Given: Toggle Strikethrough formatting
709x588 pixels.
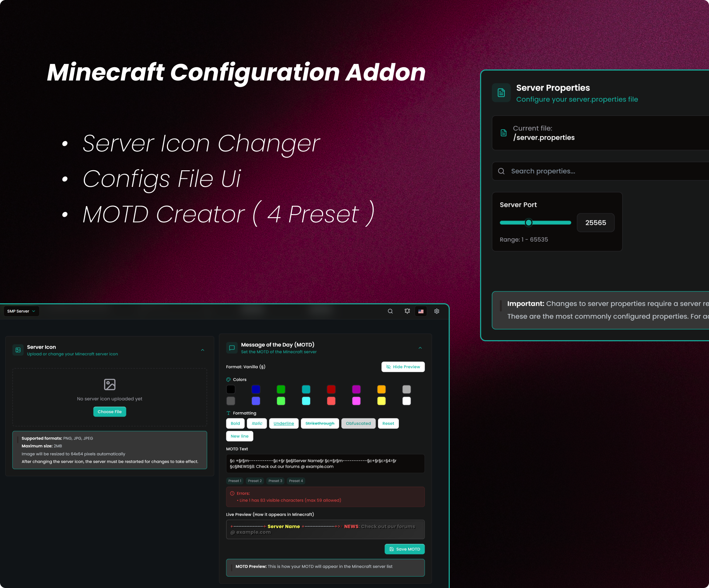Looking at the screenshot, I should [320, 423].
